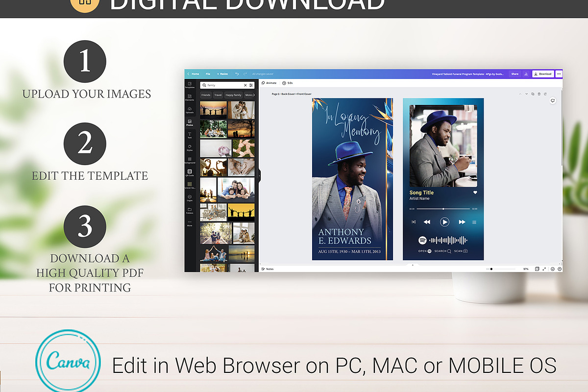Click the undo arrow in top bar
The height and width of the screenshot is (392, 588).
(237, 74)
